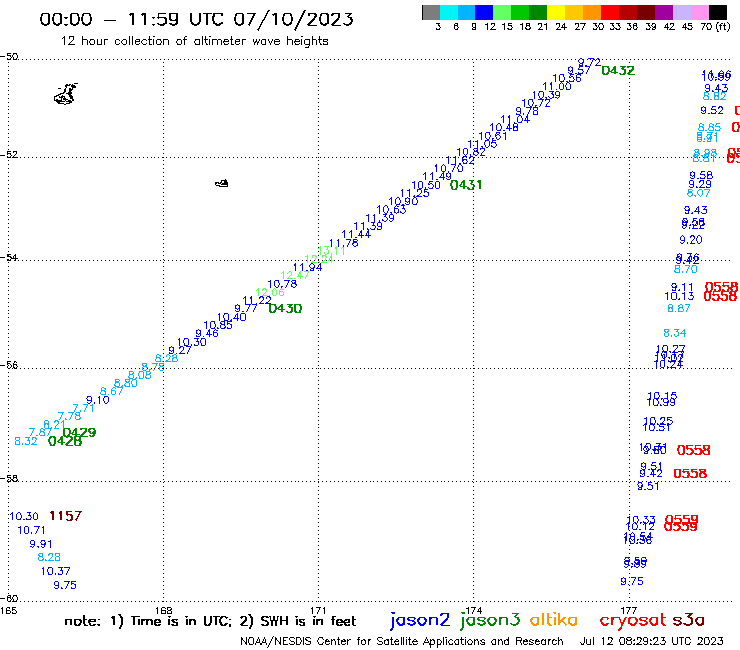The width and height of the screenshot is (740, 650).
Task: Click wave height value '10.85'
Action: (218, 325)
